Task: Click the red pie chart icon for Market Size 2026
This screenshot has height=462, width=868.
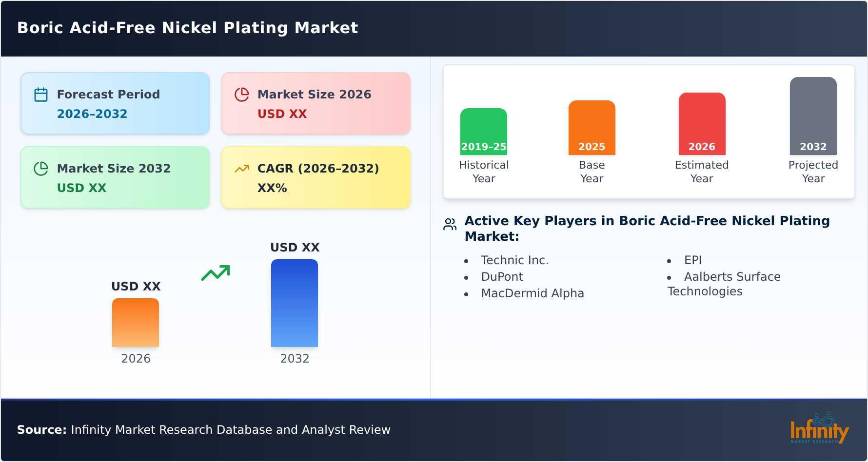Action: 242,95
